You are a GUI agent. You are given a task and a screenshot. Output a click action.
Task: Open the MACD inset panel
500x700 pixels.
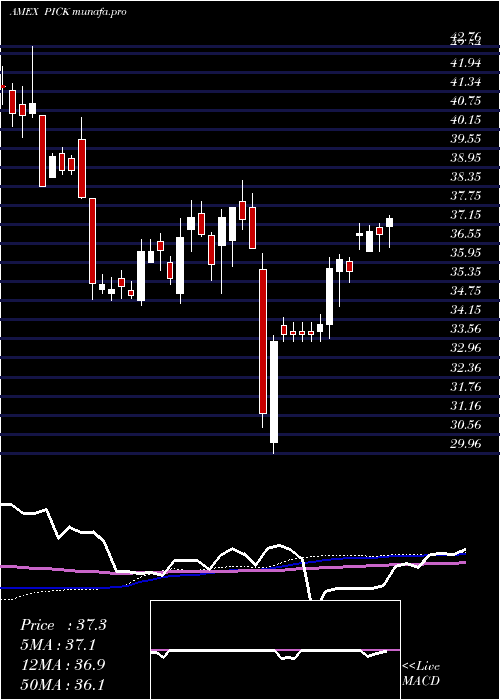point(275,650)
